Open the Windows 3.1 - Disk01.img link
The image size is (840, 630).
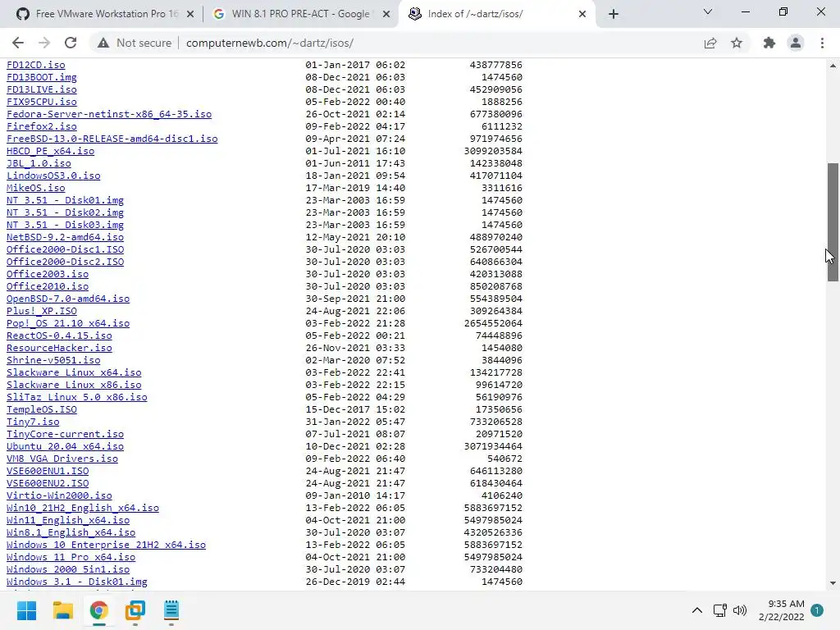point(77,582)
